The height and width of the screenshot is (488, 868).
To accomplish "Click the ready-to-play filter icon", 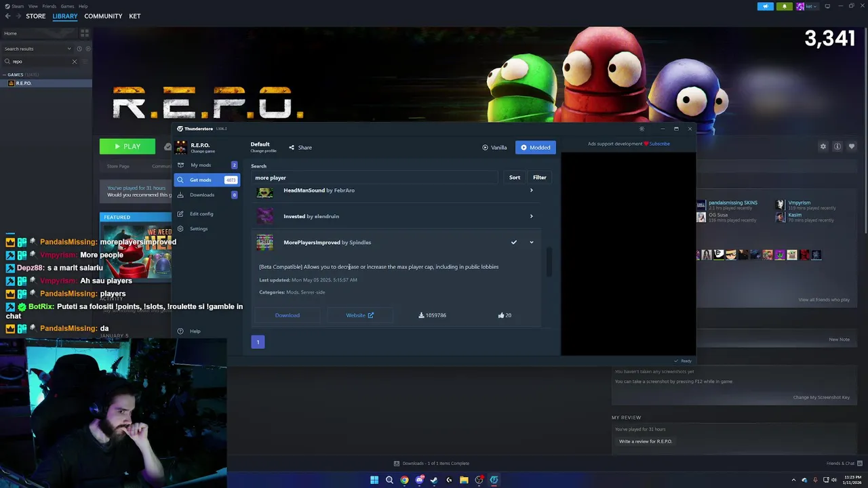I will pyautogui.click(x=87, y=49).
